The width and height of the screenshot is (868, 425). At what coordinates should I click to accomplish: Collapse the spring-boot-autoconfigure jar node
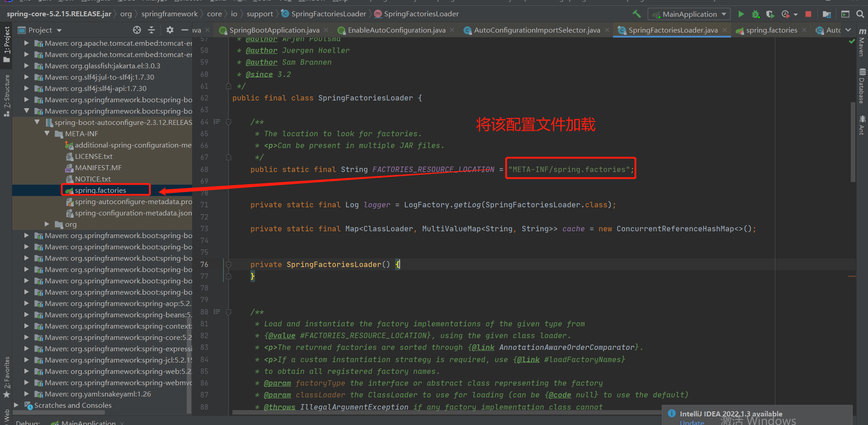click(37, 122)
